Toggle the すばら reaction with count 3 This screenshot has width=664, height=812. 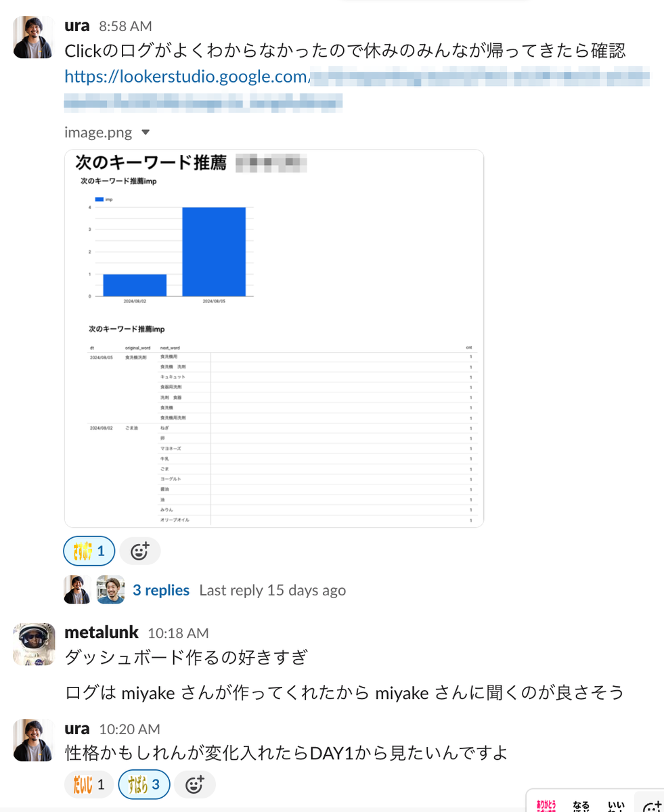[143, 785]
